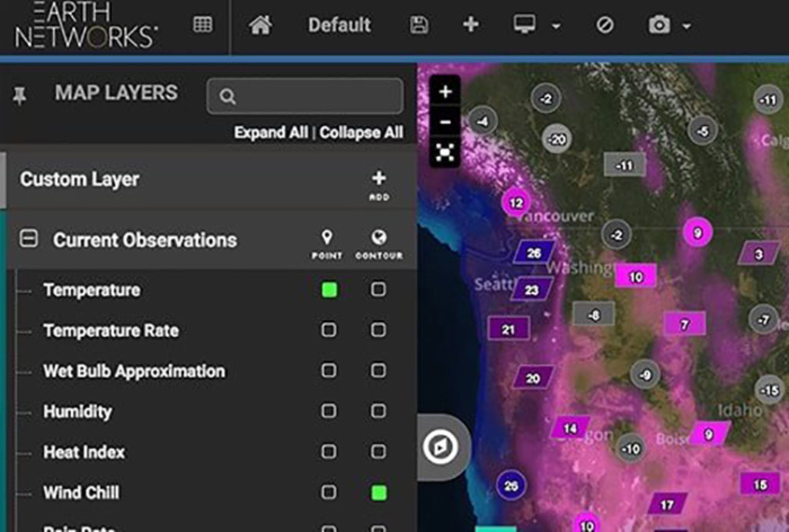Open the camera snapshot dropdown arrow
Viewport: 789px width, 532px height.
coord(686,27)
